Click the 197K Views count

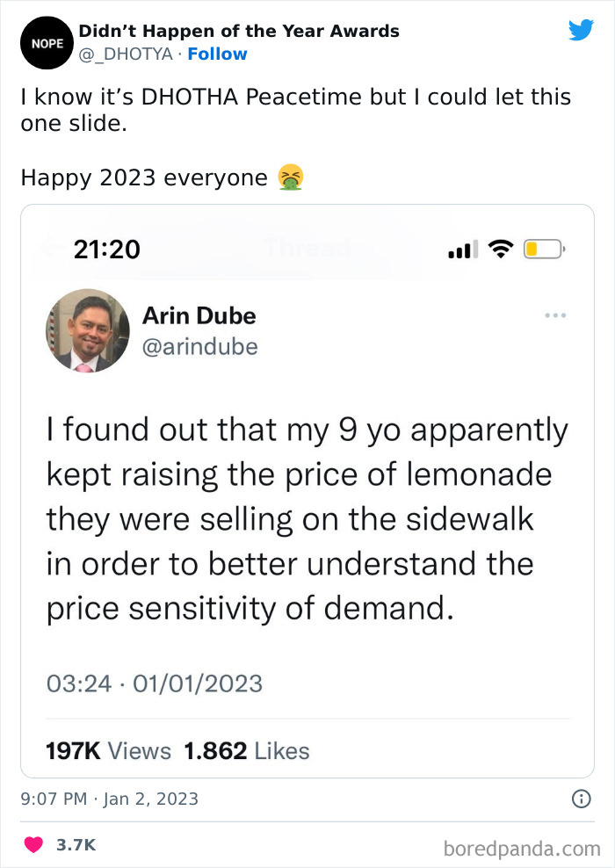coord(108,751)
